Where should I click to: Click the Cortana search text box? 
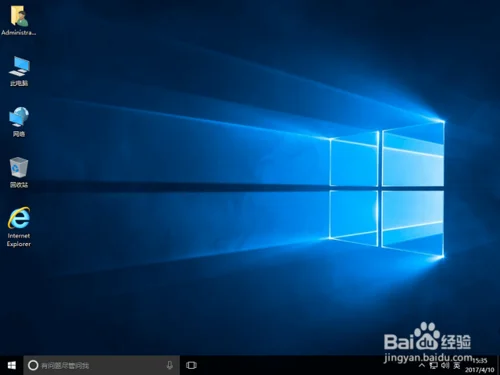(x=102, y=365)
